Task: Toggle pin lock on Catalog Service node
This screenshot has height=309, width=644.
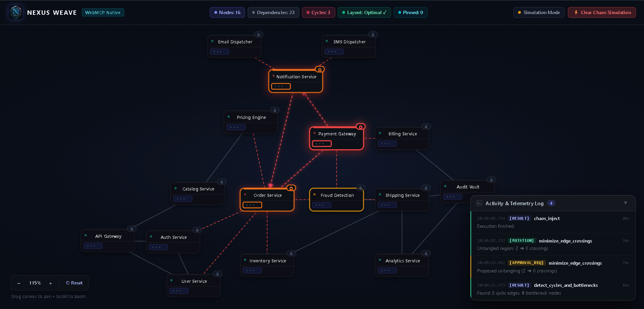Action: pos(221,182)
